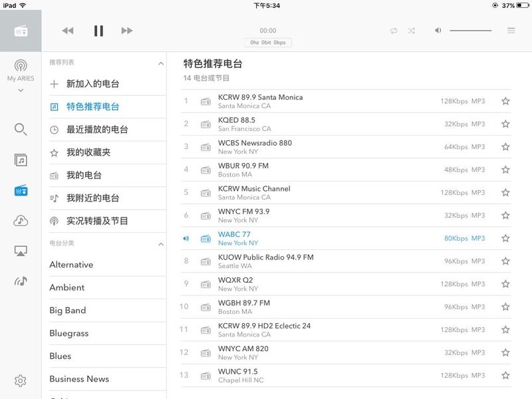This screenshot has height=399, width=532.
Task: Play KUOW Public Radio 94.9 FM
Action: [x=346, y=261]
